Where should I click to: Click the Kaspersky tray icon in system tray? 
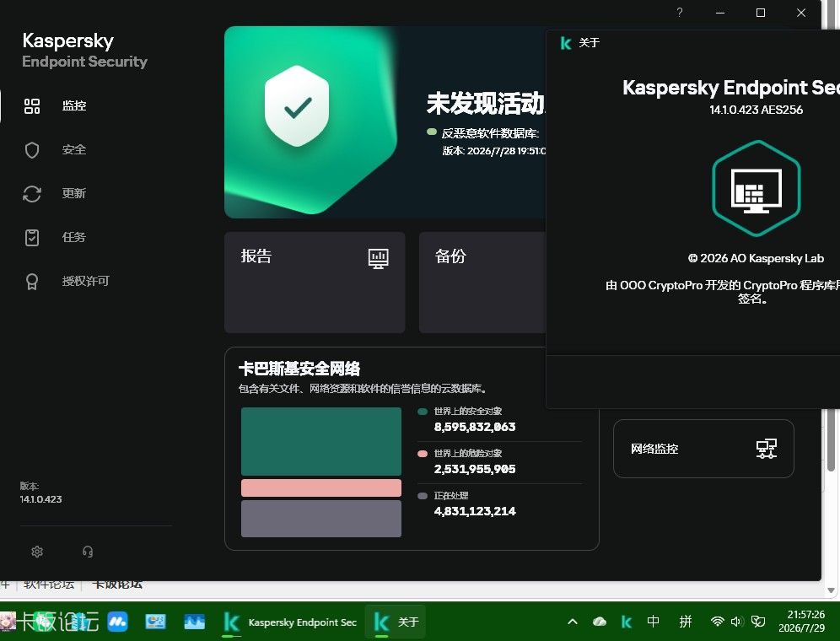(x=627, y=622)
